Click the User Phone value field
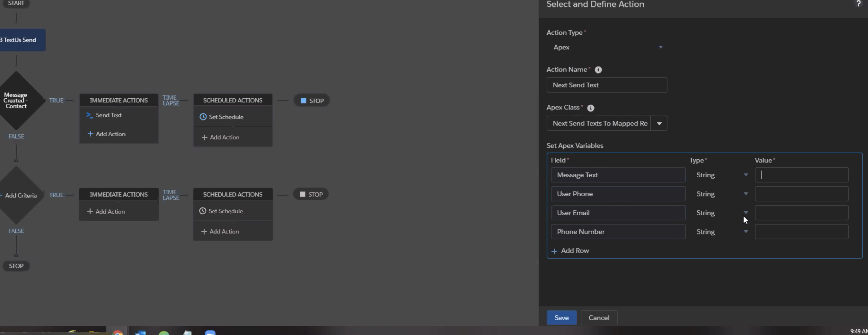The height and width of the screenshot is (335, 868). [801, 194]
